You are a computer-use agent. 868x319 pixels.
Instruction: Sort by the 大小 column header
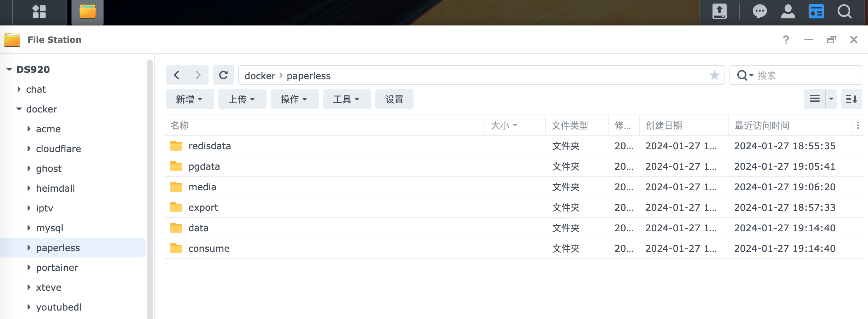point(515,125)
